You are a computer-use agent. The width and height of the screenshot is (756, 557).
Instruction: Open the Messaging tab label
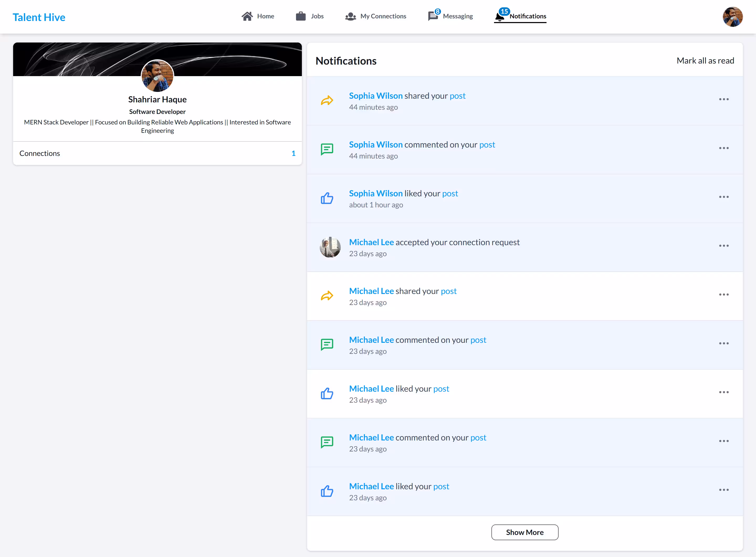tap(458, 16)
